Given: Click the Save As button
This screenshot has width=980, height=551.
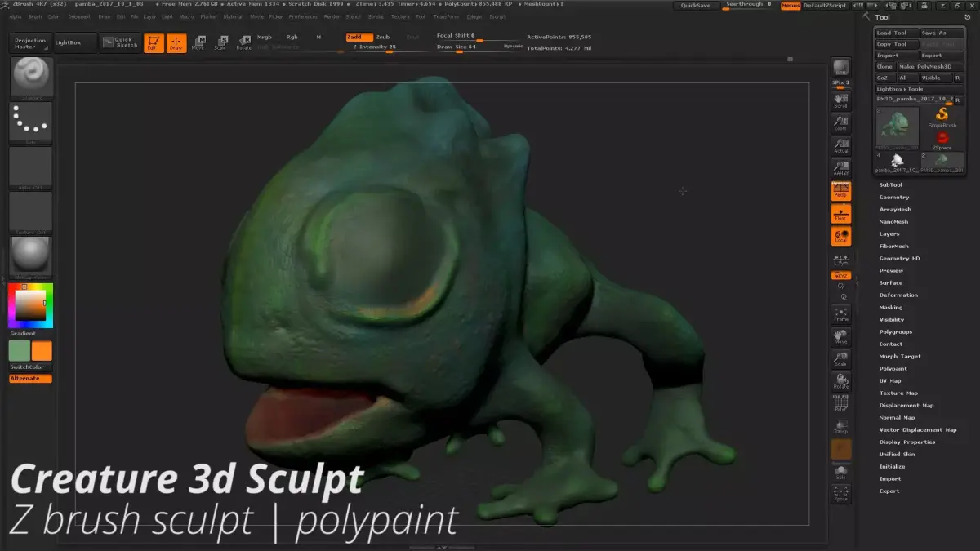Looking at the screenshot, I should (x=942, y=33).
